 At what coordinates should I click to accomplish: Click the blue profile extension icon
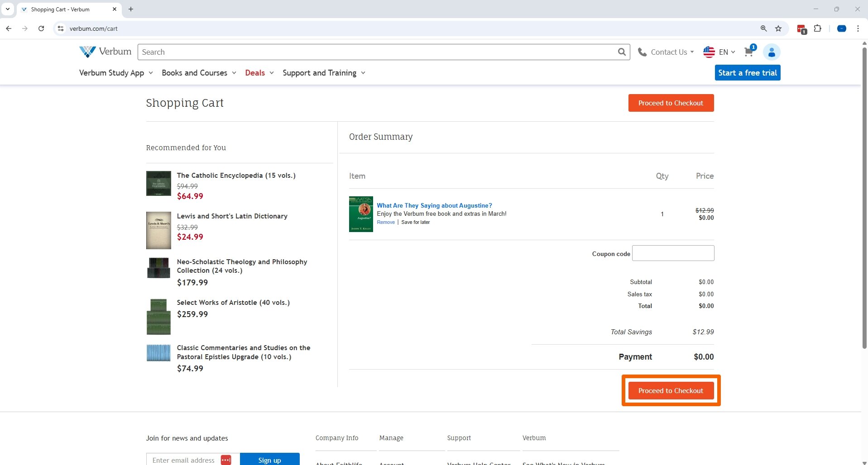842,28
